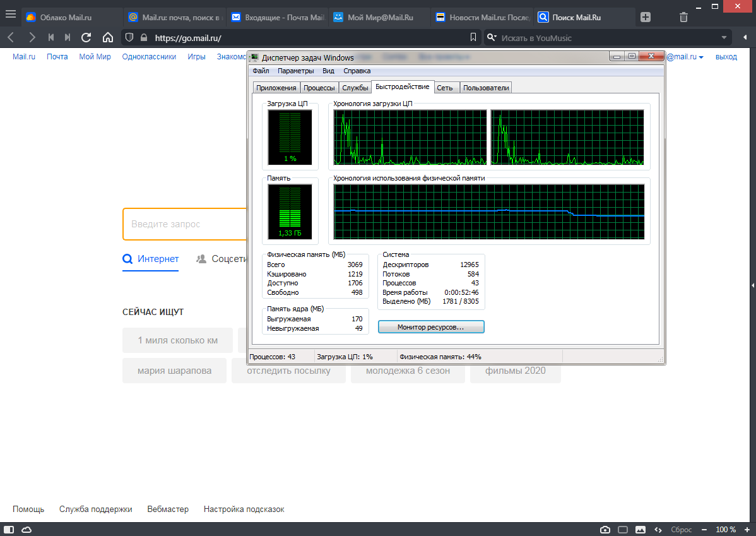Open the Процессы tab in Task Manager

tap(319, 88)
